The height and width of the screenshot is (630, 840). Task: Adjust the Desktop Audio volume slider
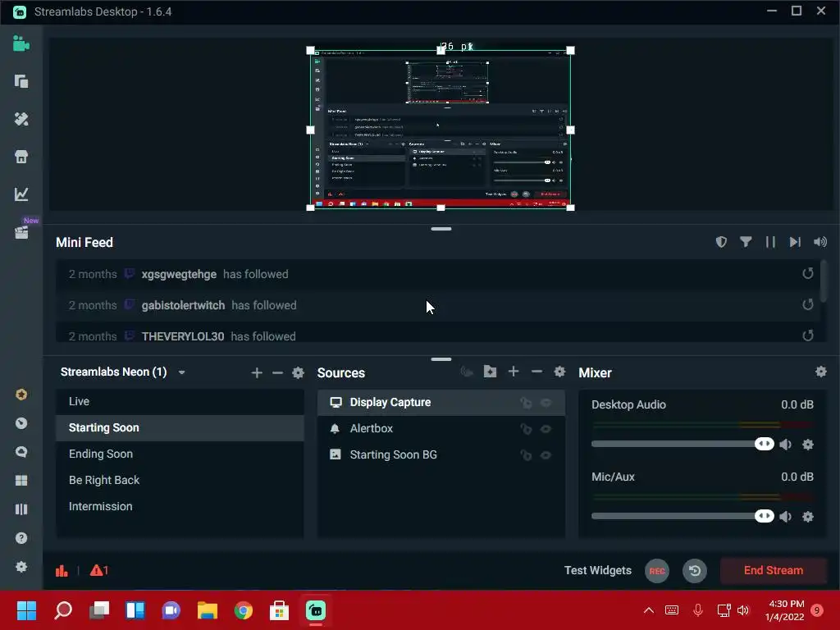pos(682,444)
